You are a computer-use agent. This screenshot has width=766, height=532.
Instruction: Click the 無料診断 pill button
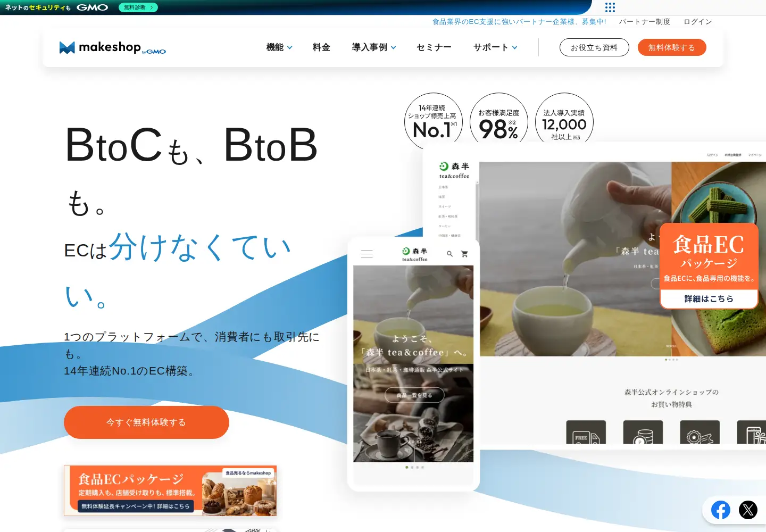pyautogui.click(x=138, y=7)
